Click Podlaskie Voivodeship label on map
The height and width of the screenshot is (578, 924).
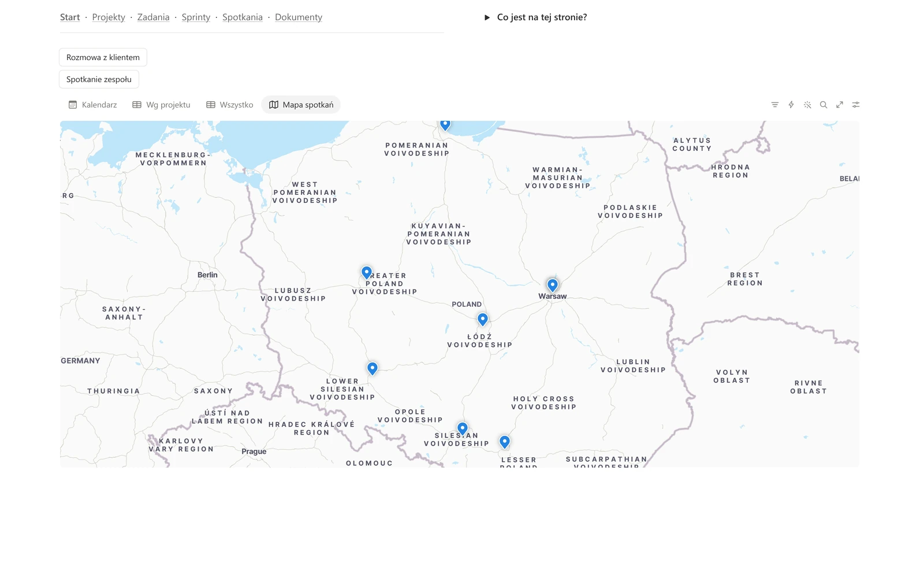[631, 212]
